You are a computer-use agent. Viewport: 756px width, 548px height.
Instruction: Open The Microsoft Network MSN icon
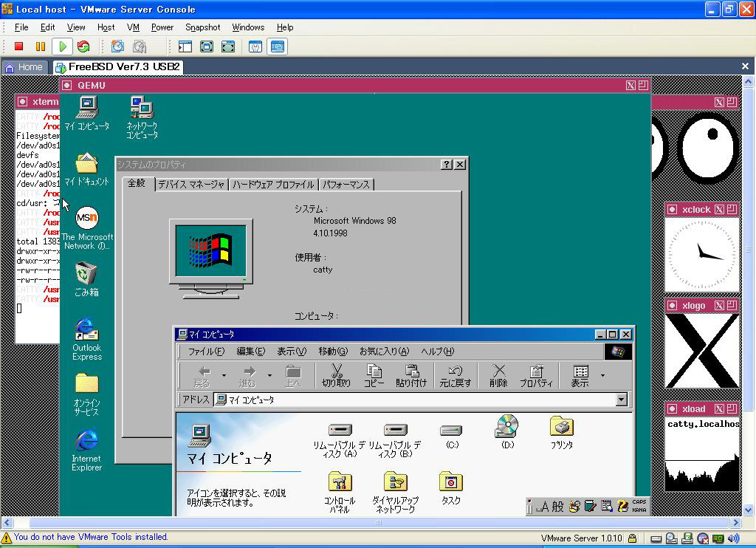click(x=87, y=228)
